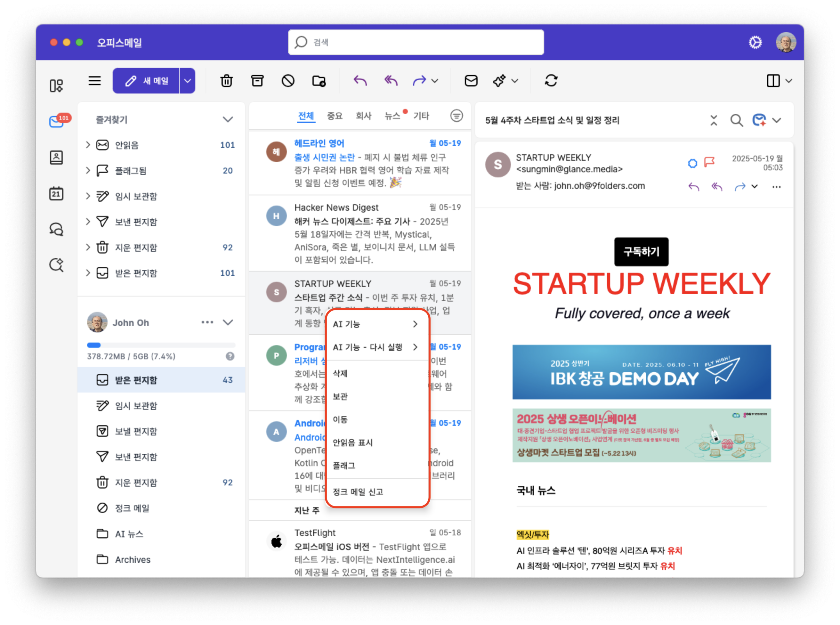Open the AI 뉴스 folder
The width and height of the screenshot is (840, 625).
click(161, 534)
